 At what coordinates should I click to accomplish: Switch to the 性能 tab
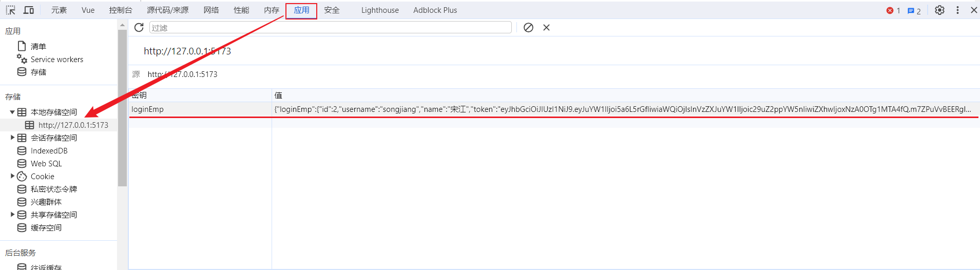coord(241,10)
